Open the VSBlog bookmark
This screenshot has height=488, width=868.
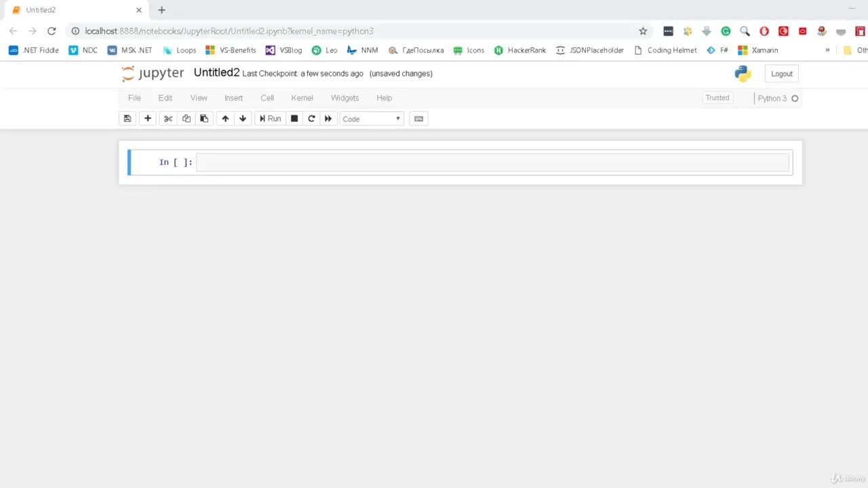[283, 50]
